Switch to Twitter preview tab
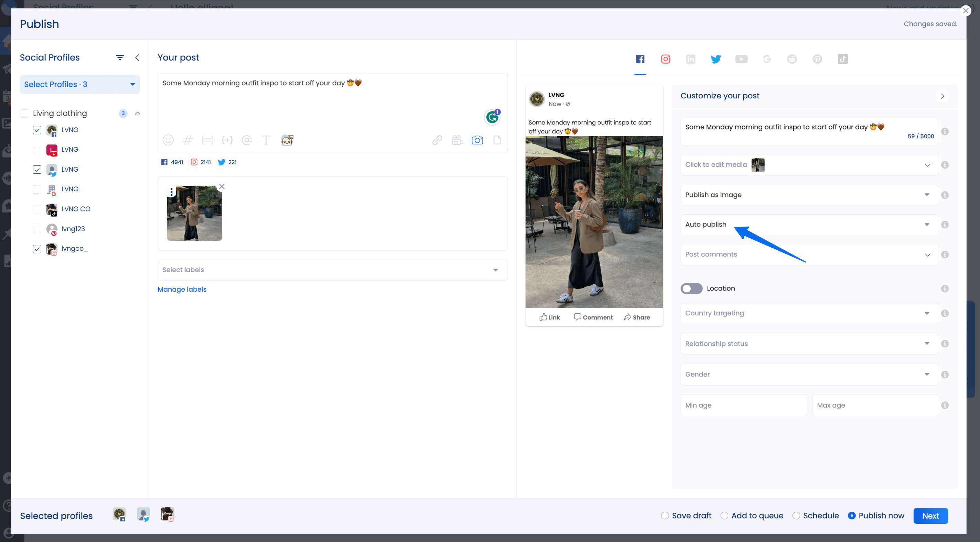 pyautogui.click(x=715, y=59)
